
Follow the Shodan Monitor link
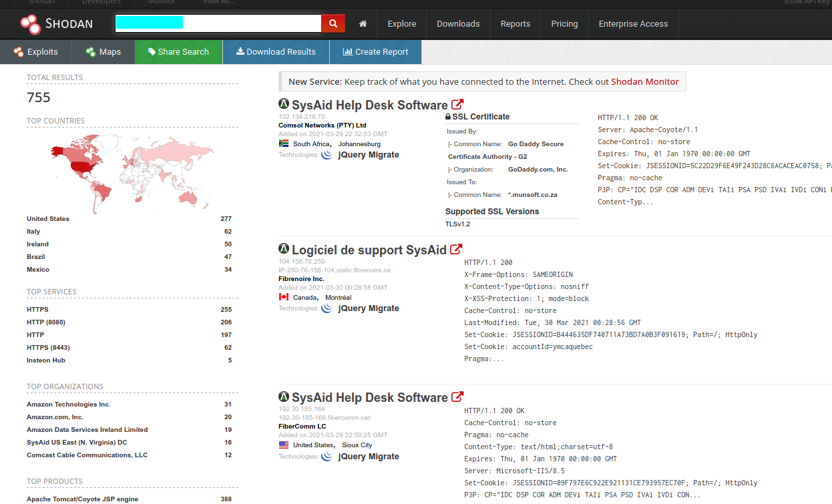tap(644, 81)
